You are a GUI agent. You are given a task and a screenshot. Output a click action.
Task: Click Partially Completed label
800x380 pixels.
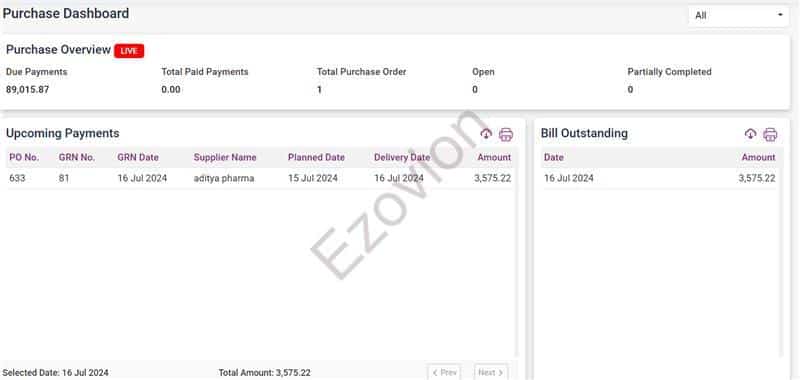[x=669, y=72]
